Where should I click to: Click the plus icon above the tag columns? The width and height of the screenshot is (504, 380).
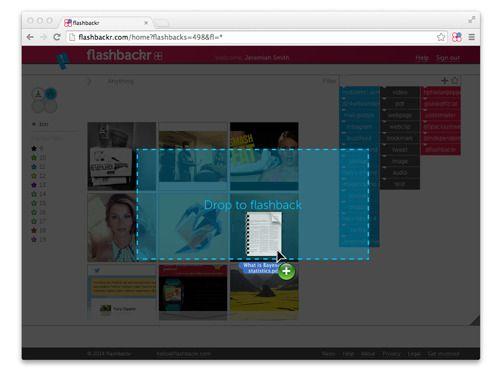[x=445, y=80]
